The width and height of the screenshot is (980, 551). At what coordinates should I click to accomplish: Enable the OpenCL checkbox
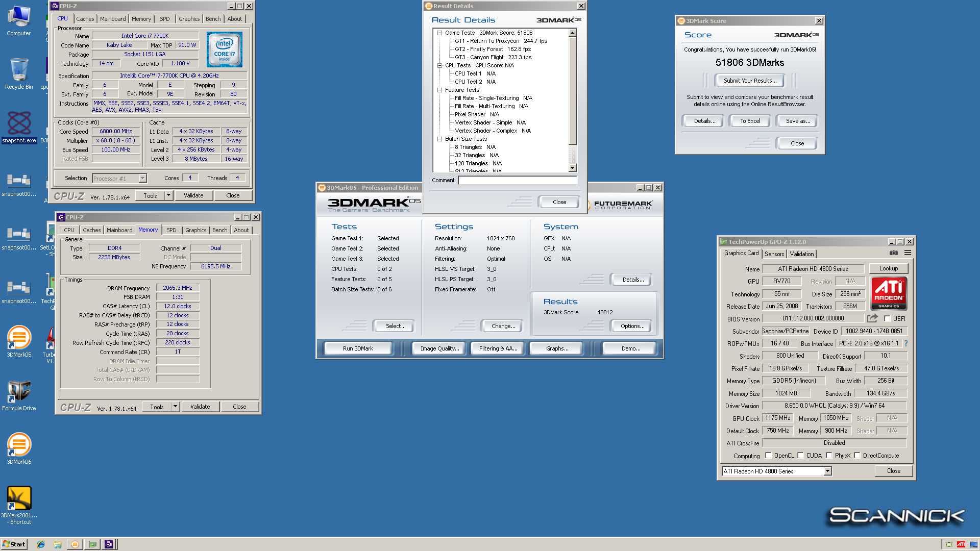[768, 456]
